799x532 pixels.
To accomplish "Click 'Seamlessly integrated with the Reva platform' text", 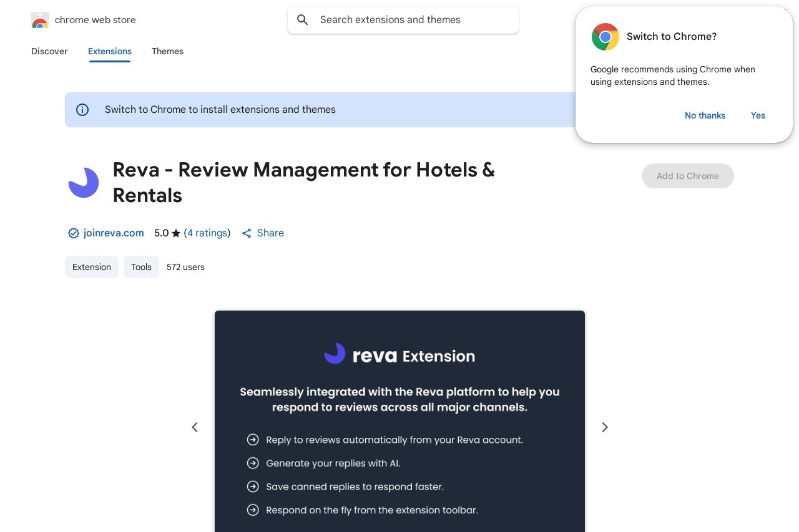I will (399, 399).
